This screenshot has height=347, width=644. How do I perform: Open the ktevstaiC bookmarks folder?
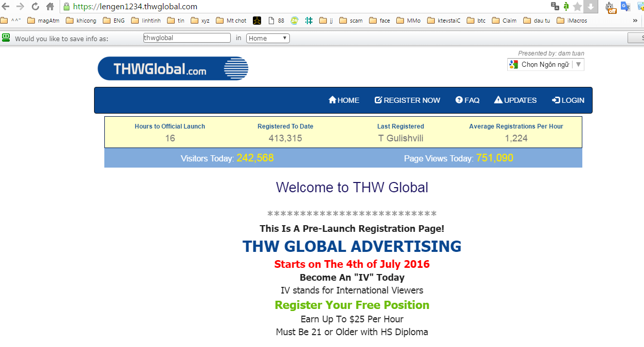(x=444, y=21)
